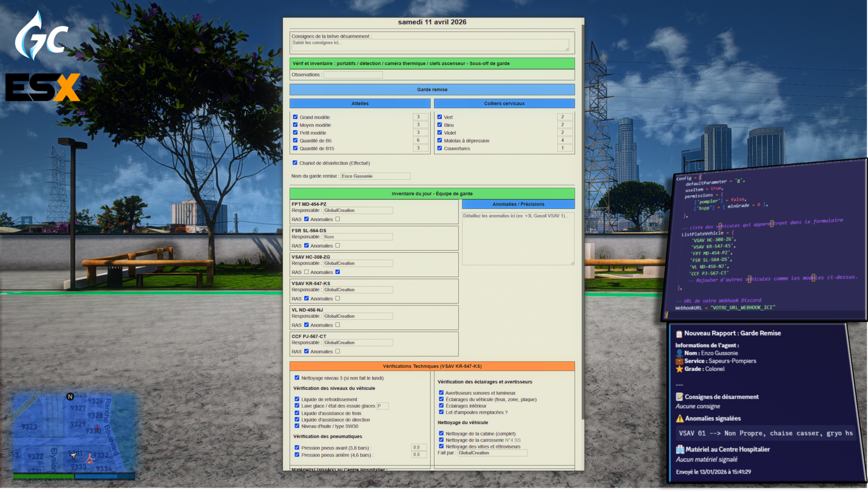Check Anomalies for CCF PJ-567-CT
868x492 pixels.
338,351
